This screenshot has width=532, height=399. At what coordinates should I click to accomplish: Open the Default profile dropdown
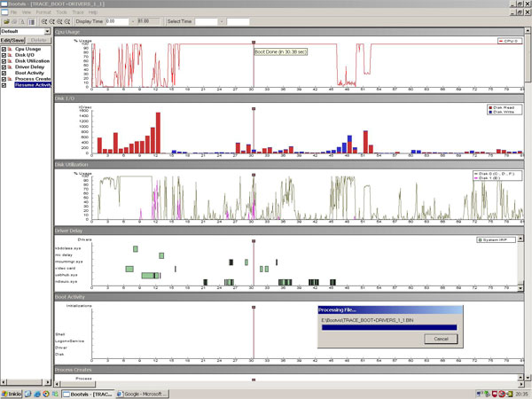coord(48,32)
